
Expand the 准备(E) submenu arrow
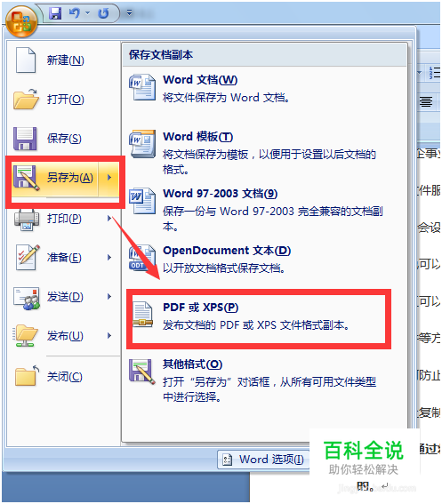pyautogui.click(x=109, y=258)
